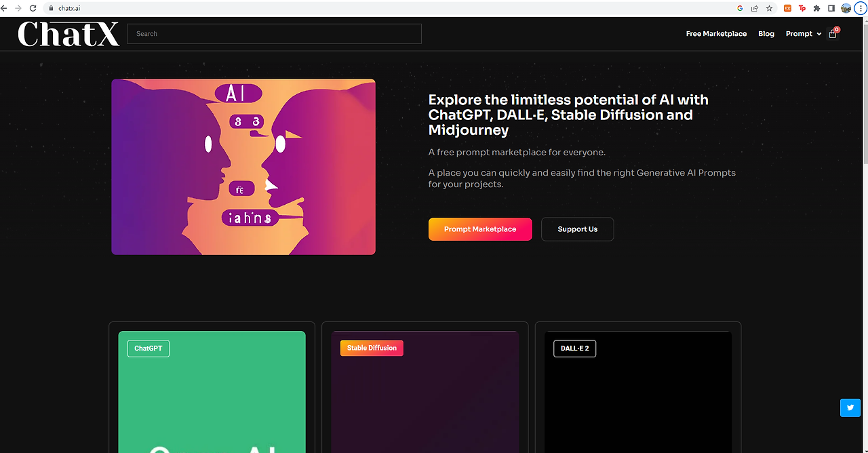Reload the page
This screenshot has width=868, height=453.
[x=33, y=8]
